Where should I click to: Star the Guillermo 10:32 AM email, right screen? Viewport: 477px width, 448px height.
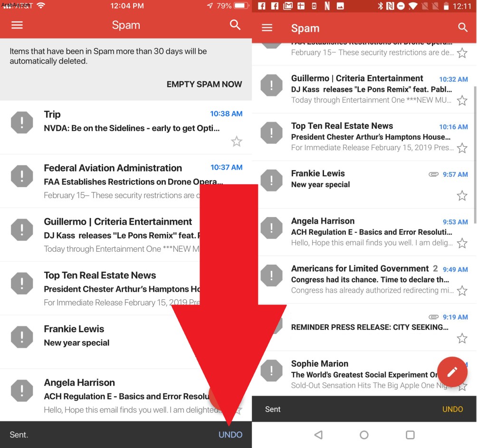click(x=462, y=100)
